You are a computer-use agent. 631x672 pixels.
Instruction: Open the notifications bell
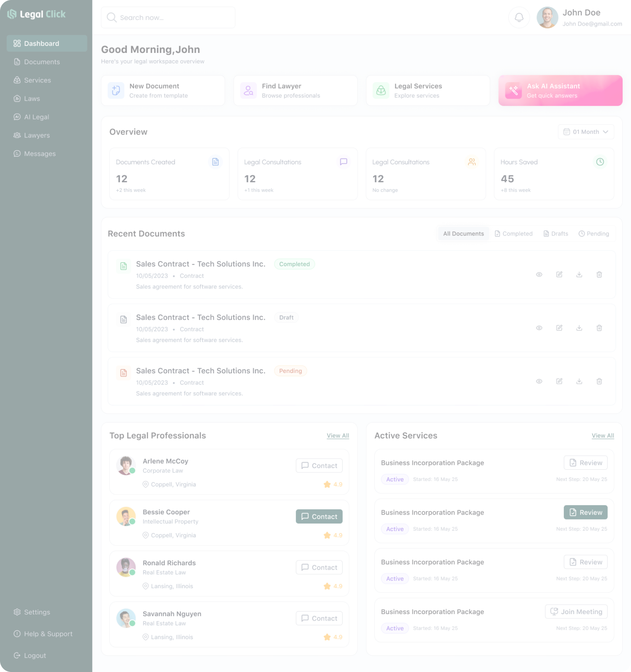519,17
